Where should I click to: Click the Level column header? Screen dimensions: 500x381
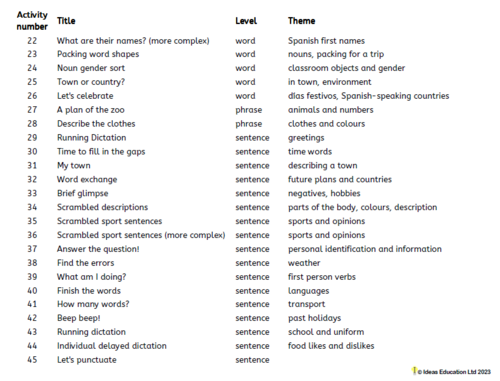click(246, 21)
